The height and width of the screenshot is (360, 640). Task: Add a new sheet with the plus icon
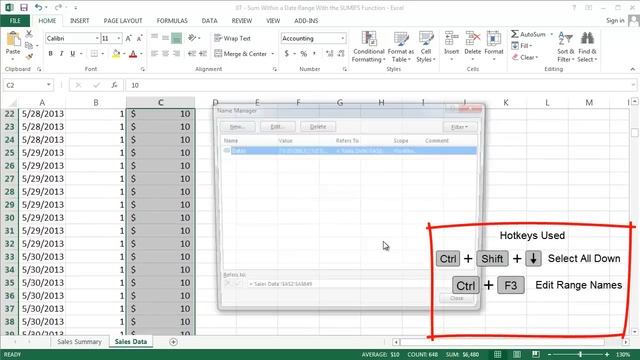[173, 342]
